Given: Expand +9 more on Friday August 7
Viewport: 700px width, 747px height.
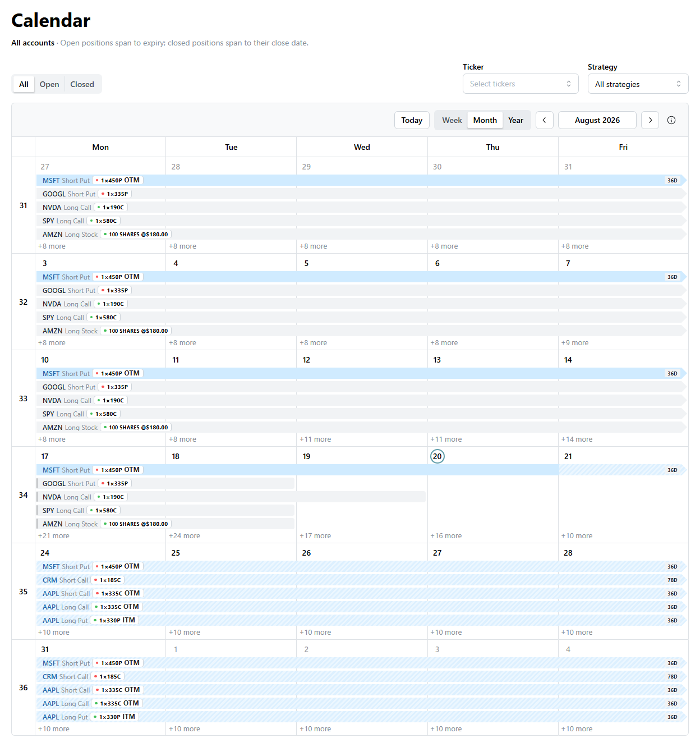Looking at the screenshot, I should click(x=575, y=342).
